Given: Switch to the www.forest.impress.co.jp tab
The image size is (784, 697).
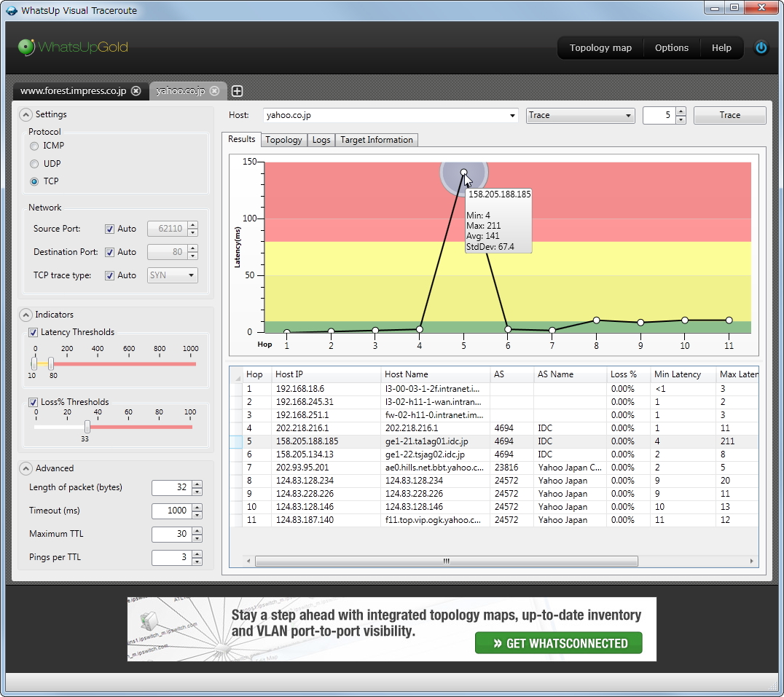Looking at the screenshot, I should pyautogui.click(x=73, y=91).
